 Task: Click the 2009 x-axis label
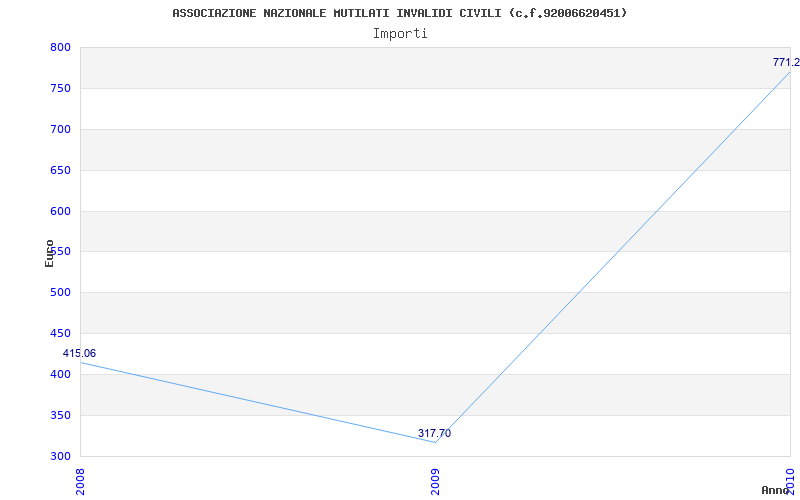point(435,481)
